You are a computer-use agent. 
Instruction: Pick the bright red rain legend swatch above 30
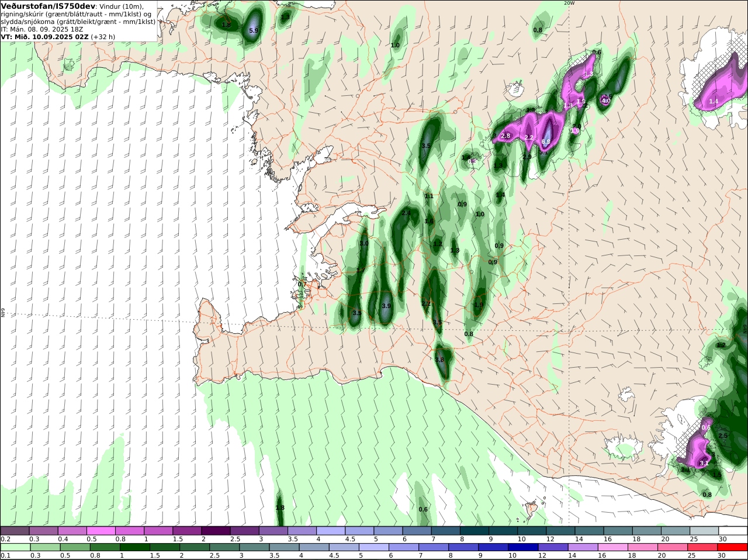[733, 547]
